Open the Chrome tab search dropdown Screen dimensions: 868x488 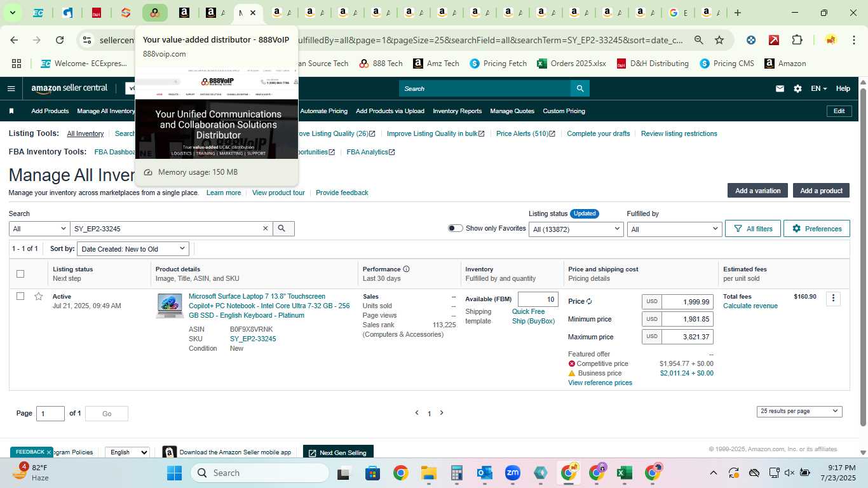tap(12, 13)
